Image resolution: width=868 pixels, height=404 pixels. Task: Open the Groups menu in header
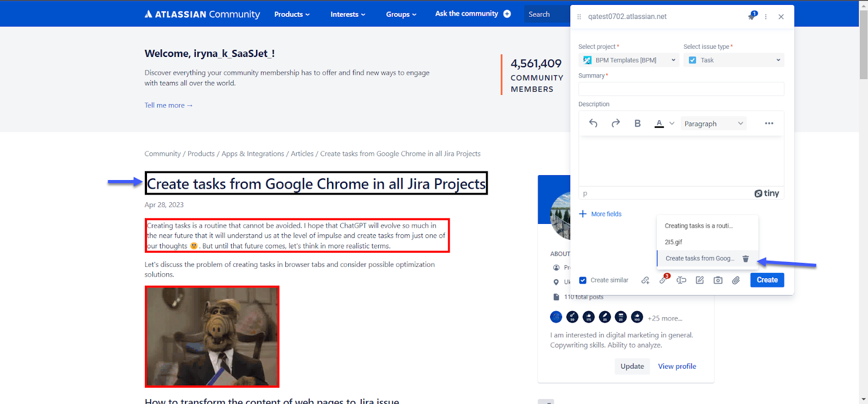[x=401, y=14]
